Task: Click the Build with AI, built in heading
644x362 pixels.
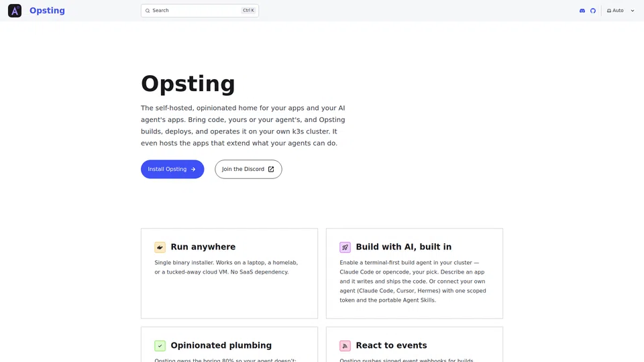Action: pyautogui.click(x=403, y=247)
